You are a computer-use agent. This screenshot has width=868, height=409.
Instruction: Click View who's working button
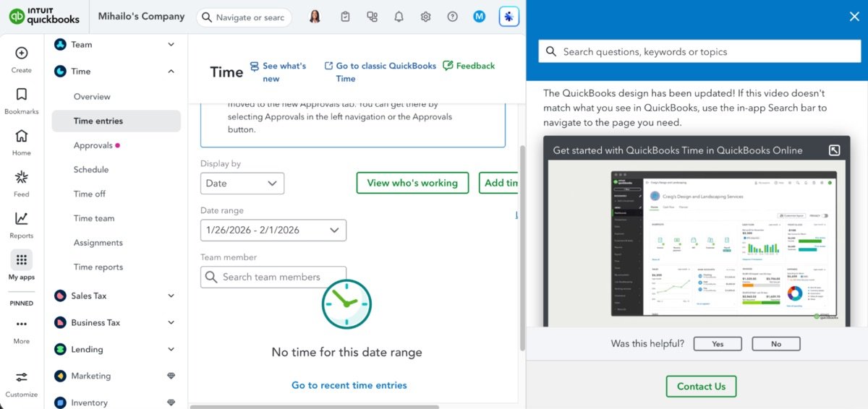pos(412,183)
